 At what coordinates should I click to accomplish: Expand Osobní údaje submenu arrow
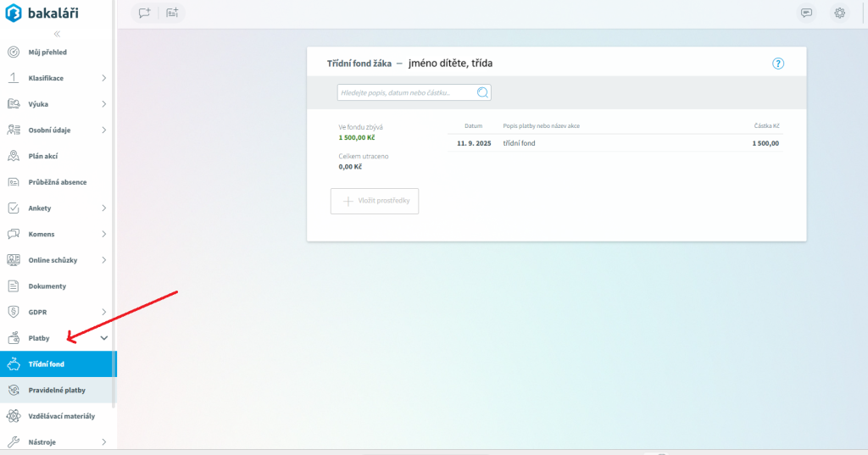coord(103,130)
